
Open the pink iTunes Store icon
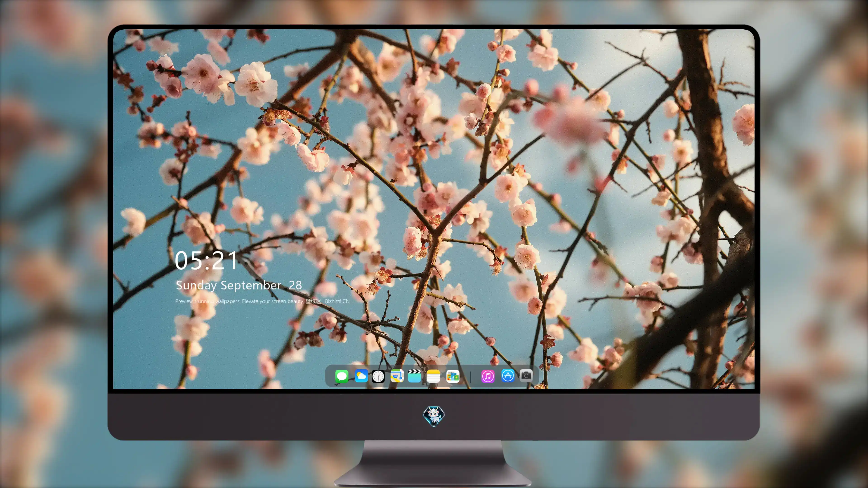coord(488,376)
